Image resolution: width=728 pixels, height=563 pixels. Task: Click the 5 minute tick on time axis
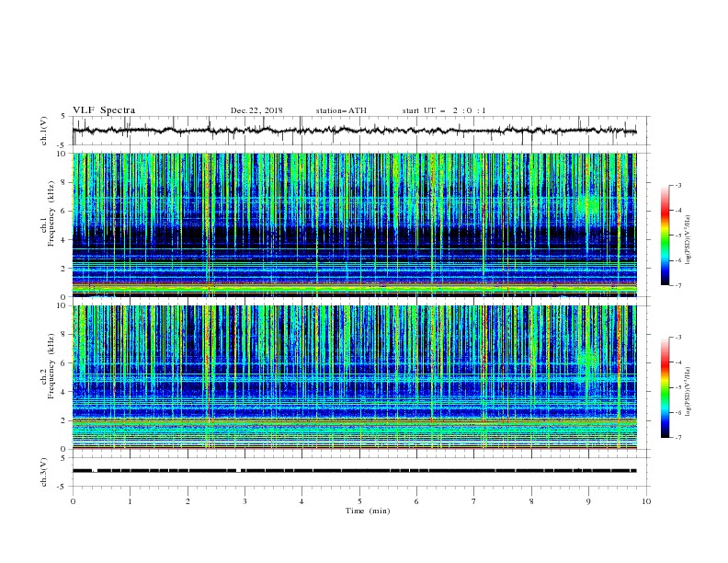pos(359,501)
